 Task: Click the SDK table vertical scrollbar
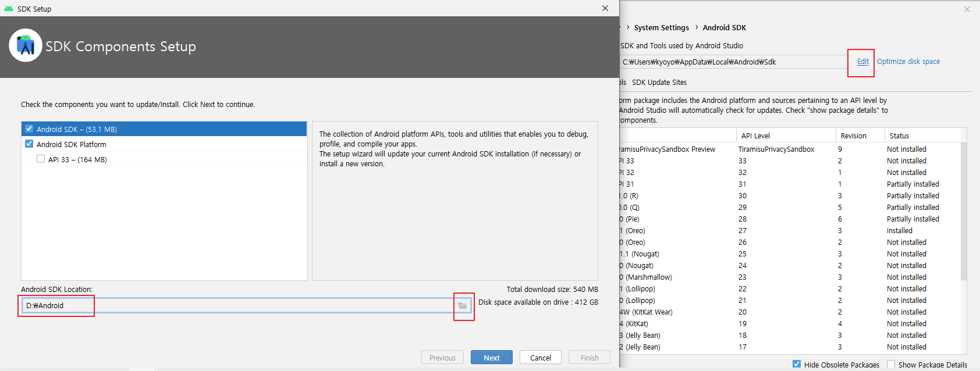pyautogui.click(x=963, y=212)
